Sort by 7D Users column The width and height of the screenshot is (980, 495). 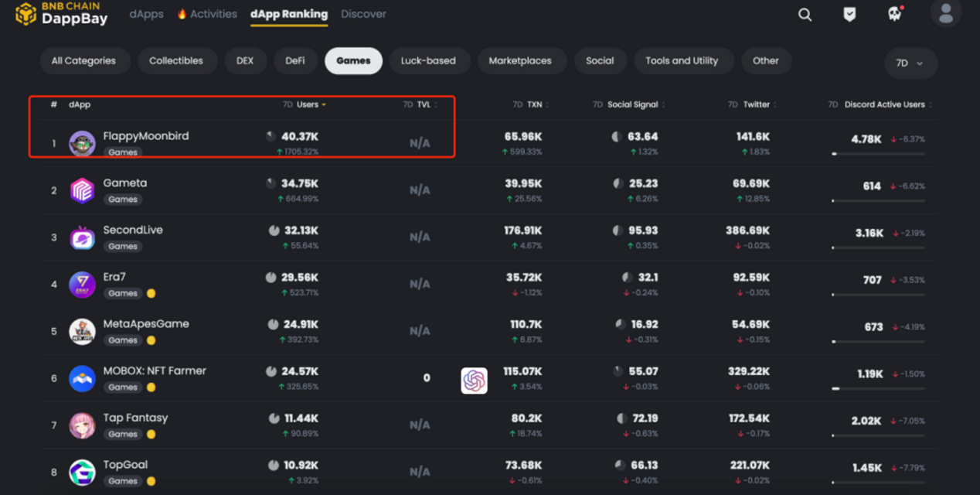coord(307,104)
